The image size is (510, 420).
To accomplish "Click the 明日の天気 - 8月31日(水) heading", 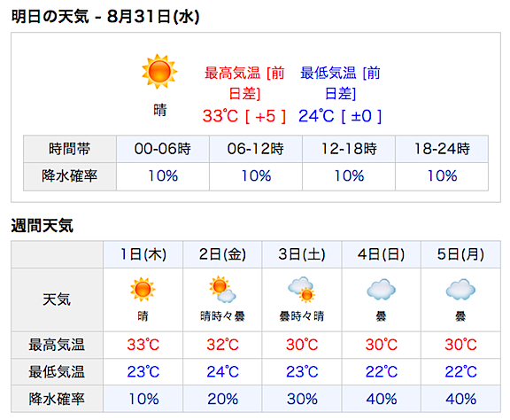I will point(105,16).
